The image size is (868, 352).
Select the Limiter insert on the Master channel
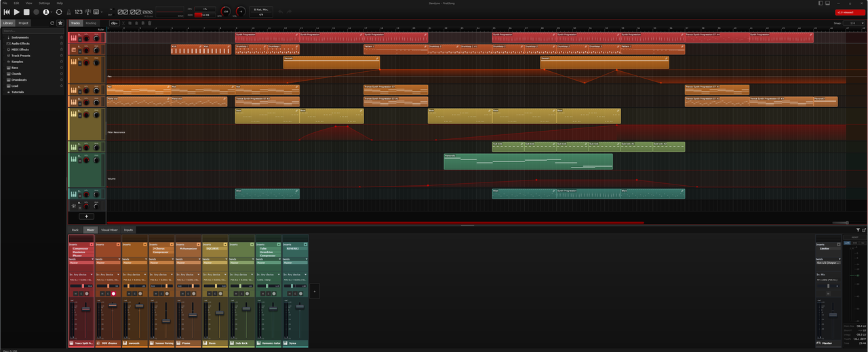coord(828,249)
